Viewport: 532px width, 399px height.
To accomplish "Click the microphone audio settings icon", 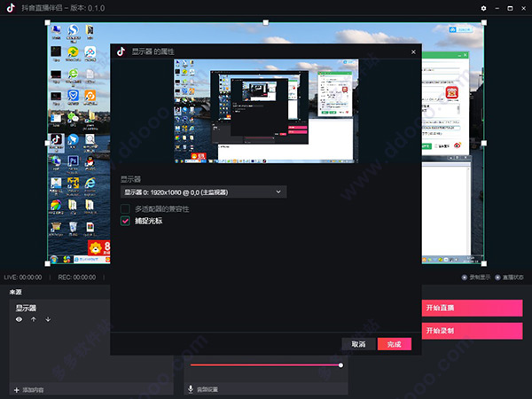I will tap(191, 389).
